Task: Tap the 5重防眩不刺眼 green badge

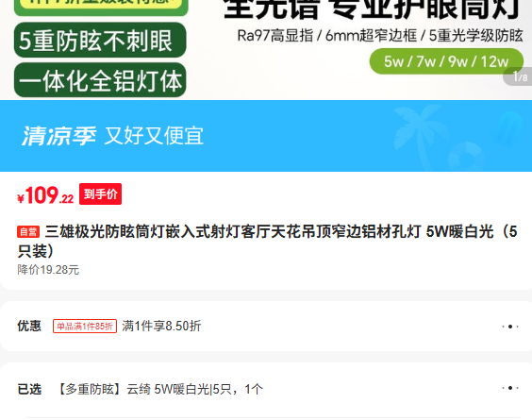Action: coord(100,40)
